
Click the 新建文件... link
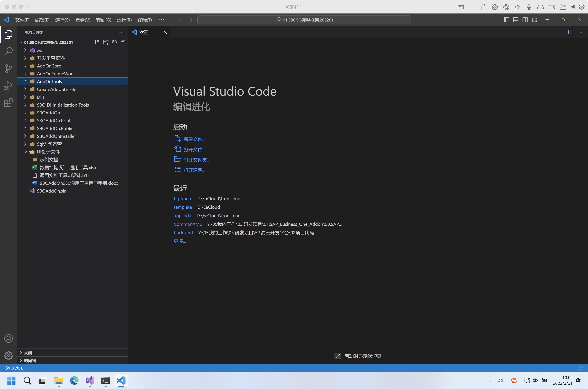[194, 139]
